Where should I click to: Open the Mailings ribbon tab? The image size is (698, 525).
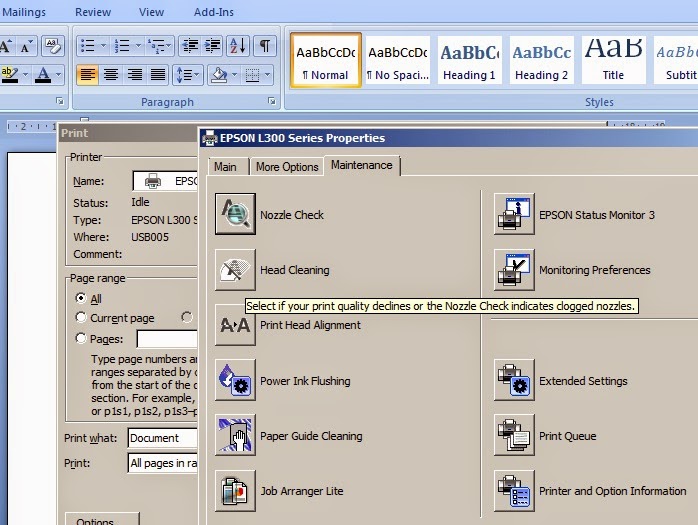point(24,12)
